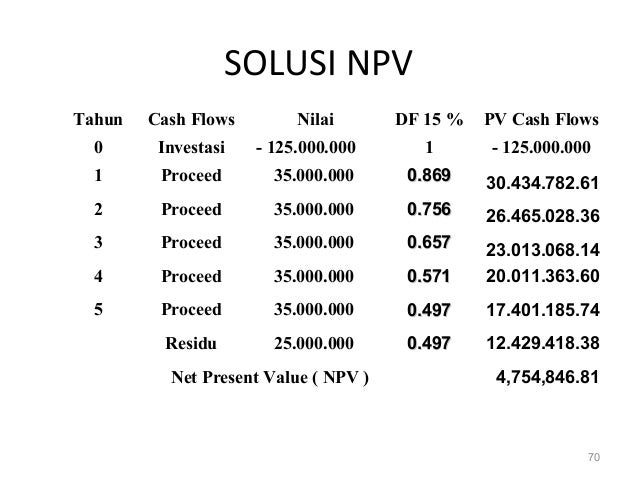Screen dimensions: 638x479
Task: Select the value - 125.000.000 under Nilai
Action: tap(306, 147)
